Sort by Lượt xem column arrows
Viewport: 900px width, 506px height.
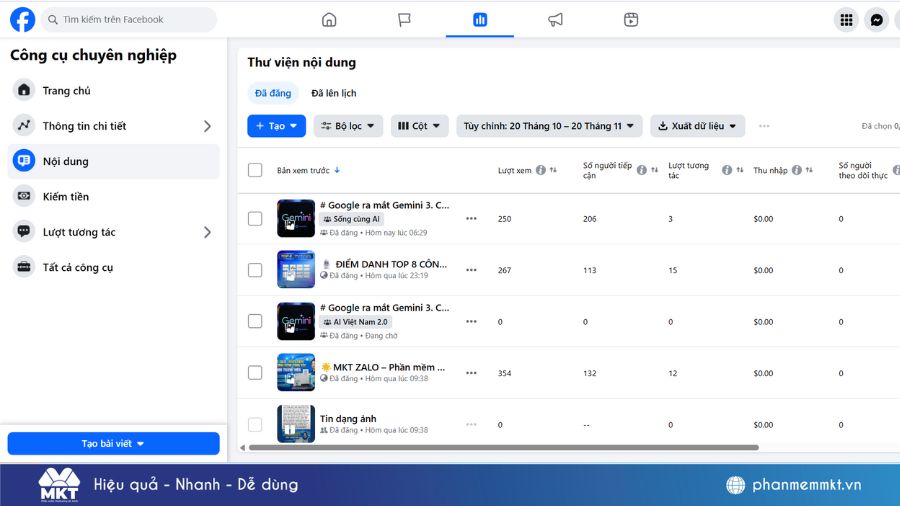553,170
